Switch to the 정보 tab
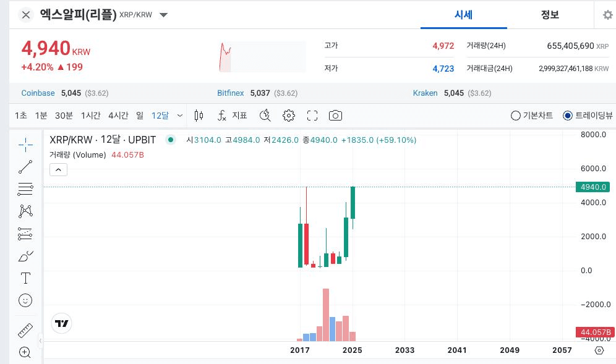The height and width of the screenshot is (364, 616). click(x=550, y=15)
